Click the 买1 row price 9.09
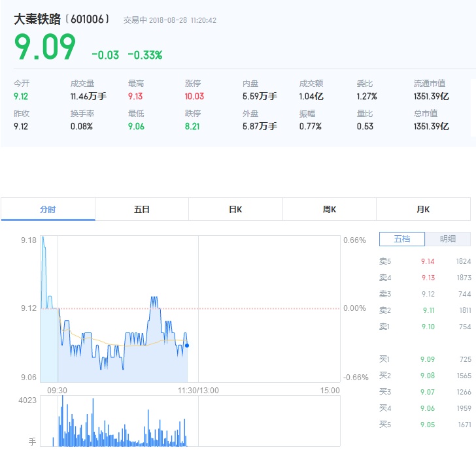The width and height of the screenshot is (476, 454). [428, 359]
